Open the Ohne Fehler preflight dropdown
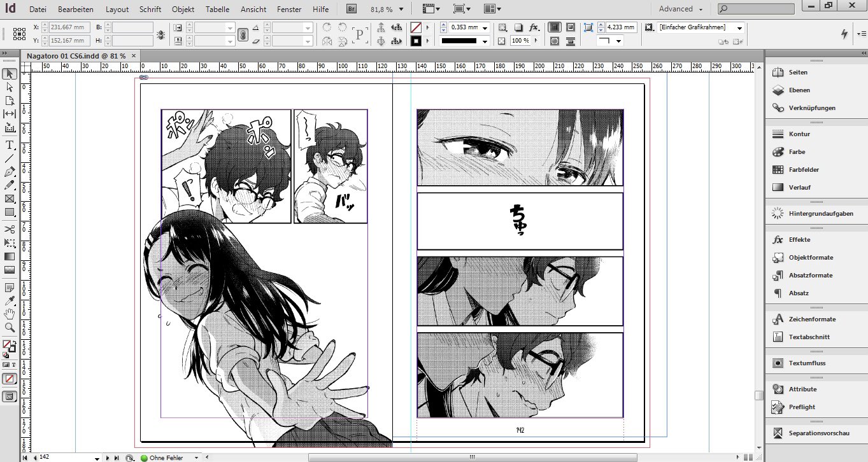The height and width of the screenshot is (462, 868). coord(196,458)
